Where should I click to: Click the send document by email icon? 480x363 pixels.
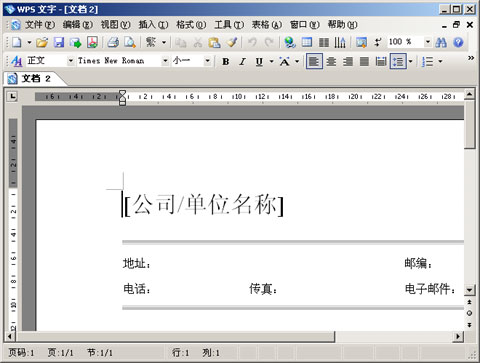76,42
